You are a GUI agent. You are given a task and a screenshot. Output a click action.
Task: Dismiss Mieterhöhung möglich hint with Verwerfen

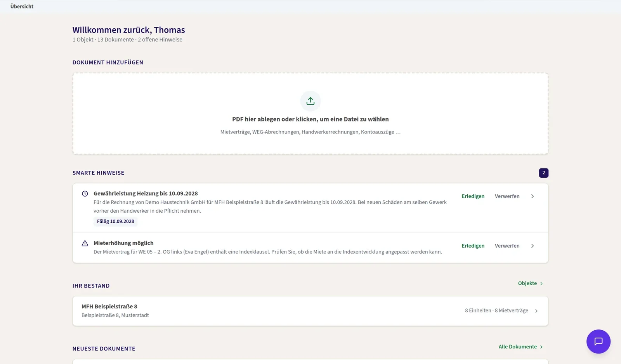[x=507, y=246]
